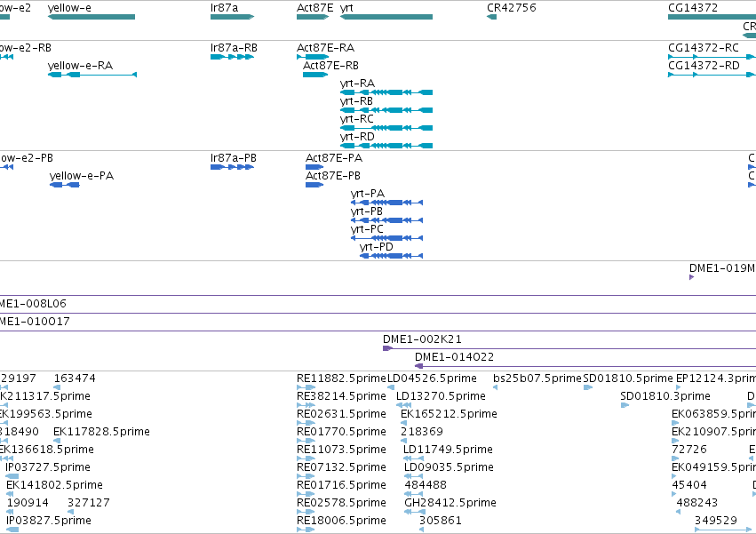Click the Ir87a-RB transcript glyph
The image size is (756, 534).
232,57
